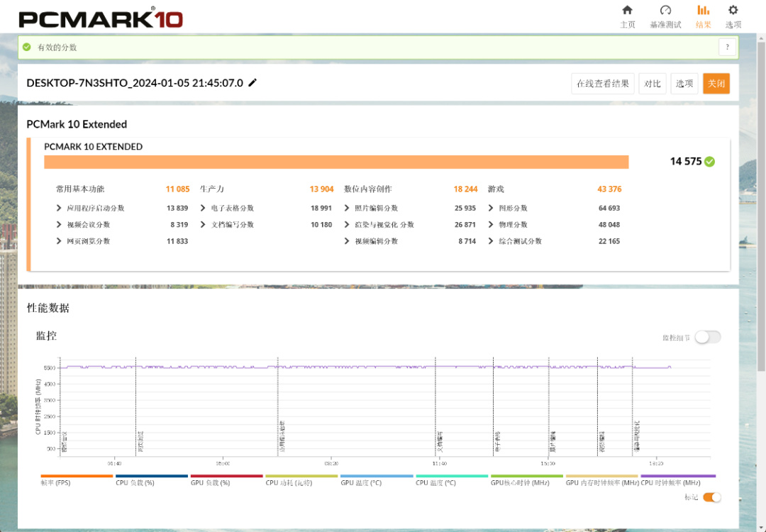Screen dimensions: 766x532
Task: Click the vertical scrollbar thumb
Action: [761, 205]
